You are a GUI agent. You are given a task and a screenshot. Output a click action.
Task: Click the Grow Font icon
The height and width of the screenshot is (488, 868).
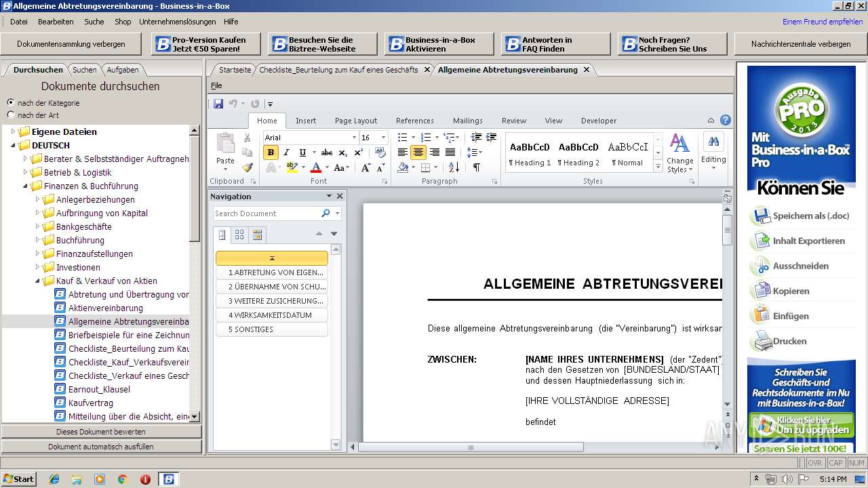click(x=366, y=167)
